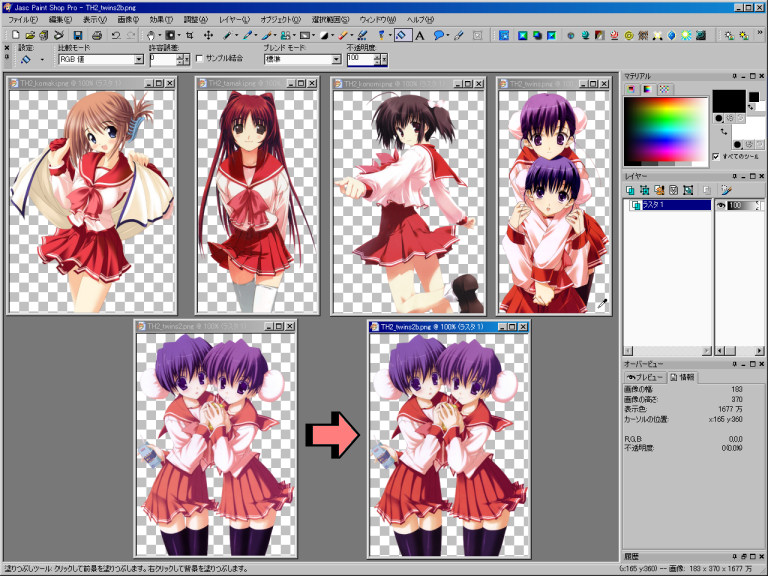Click the sunburst effect icon
Screen dimensions: 768x576
tap(686, 35)
